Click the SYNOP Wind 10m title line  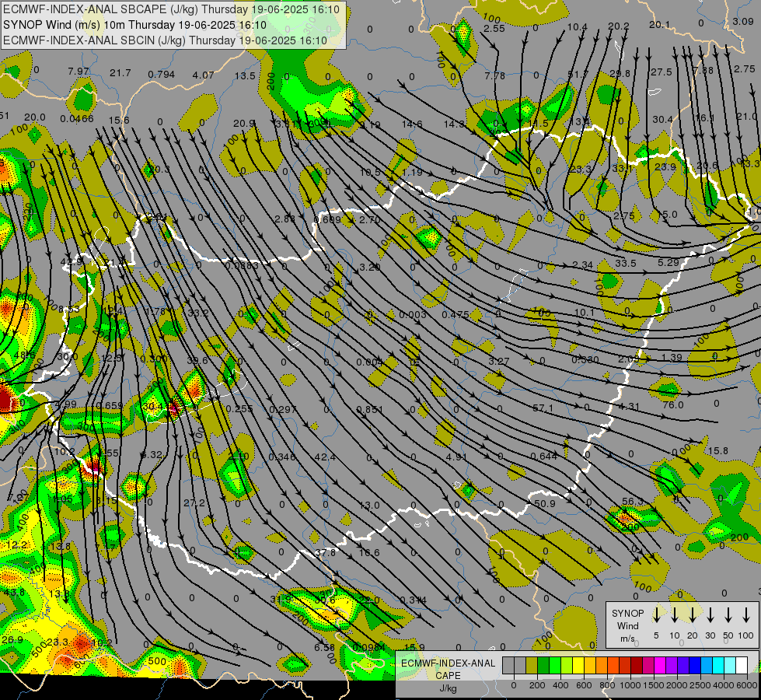click(x=134, y=25)
